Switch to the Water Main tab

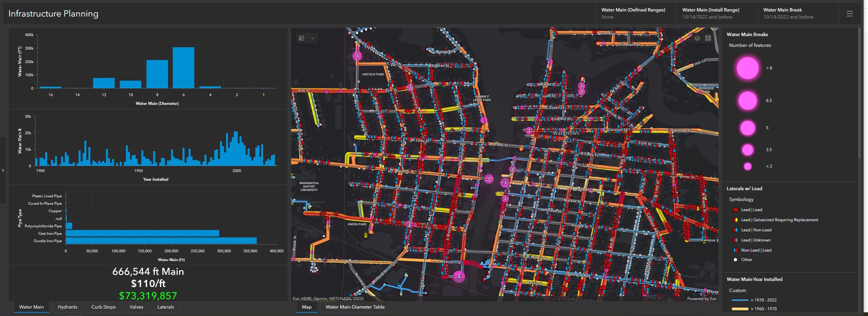[31, 307]
